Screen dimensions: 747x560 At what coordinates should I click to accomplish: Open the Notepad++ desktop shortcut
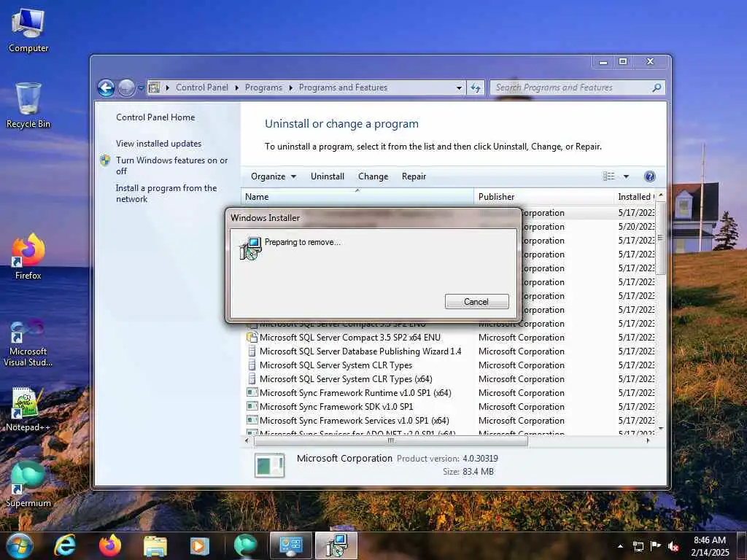[28, 410]
